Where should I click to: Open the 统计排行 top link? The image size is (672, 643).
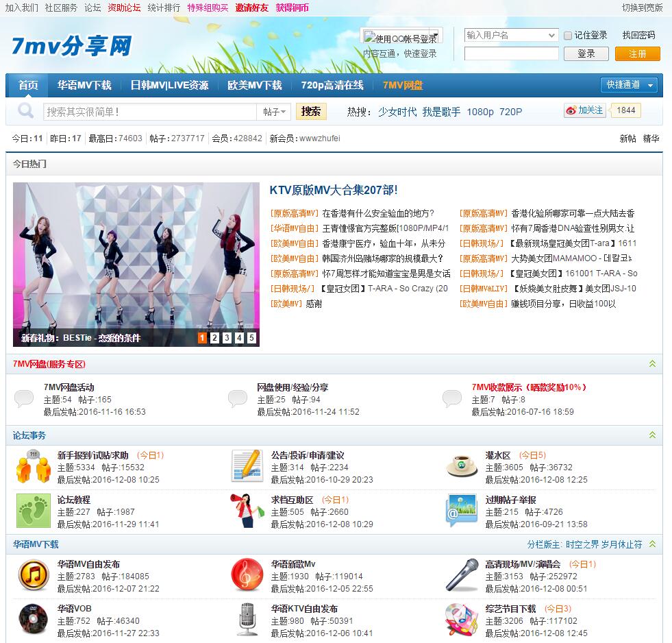pos(164,8)
